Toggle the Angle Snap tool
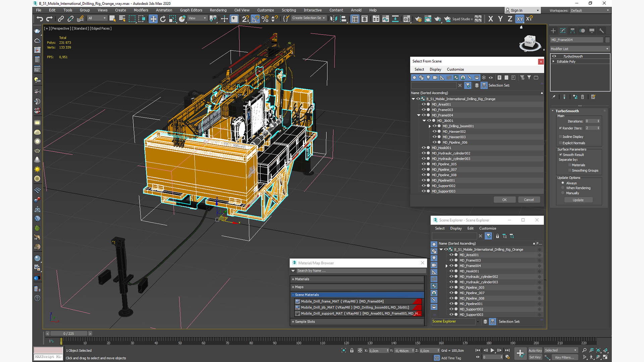Image resolution: width=644 pixels, height=362 pixels. tap(255, 19)
